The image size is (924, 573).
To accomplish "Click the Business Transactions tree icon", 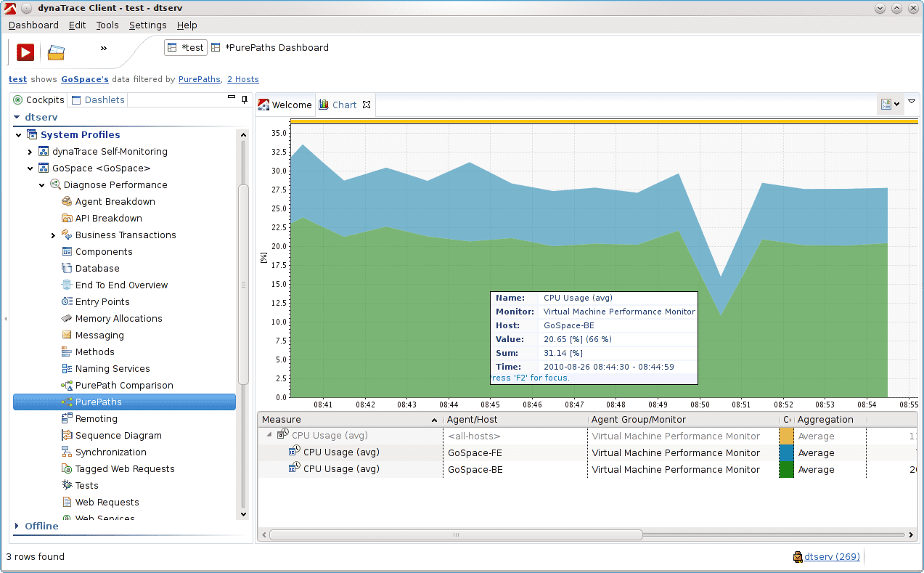I will point(67,235).
